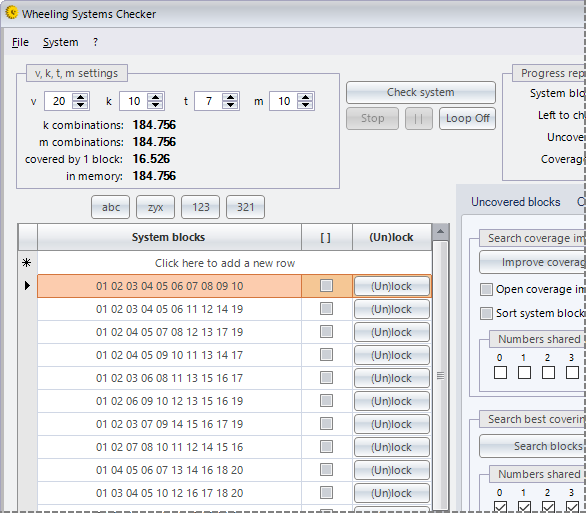Open the System menu

(x=61, y=42)
